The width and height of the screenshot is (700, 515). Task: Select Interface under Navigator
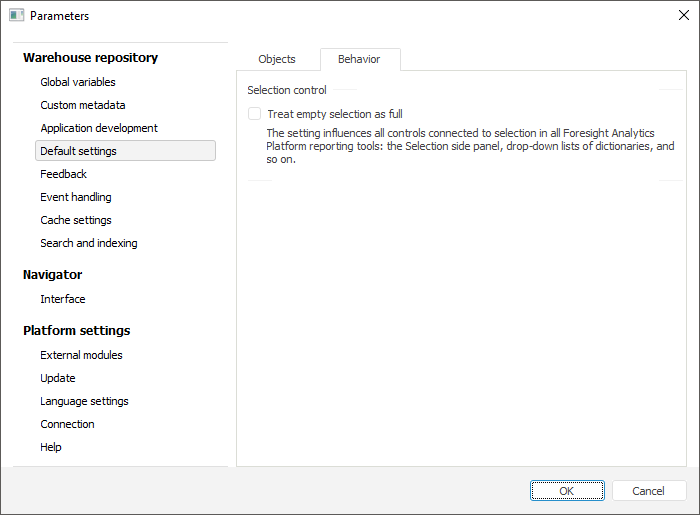point(63,299)
